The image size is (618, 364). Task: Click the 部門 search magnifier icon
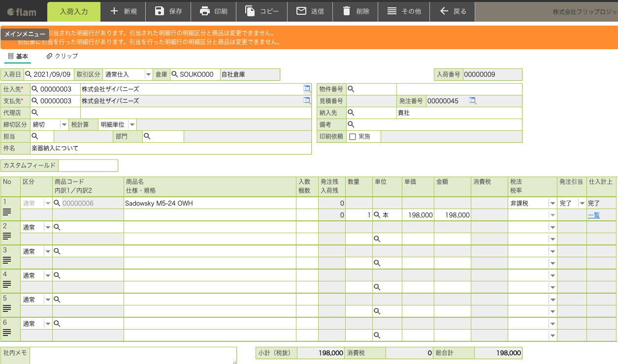[x=147, y=136]
